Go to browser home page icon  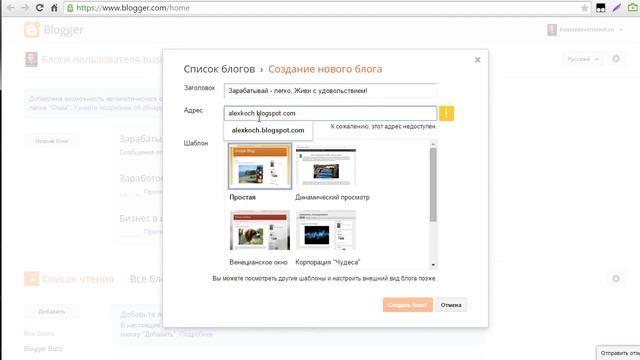(x=54, y=8)
